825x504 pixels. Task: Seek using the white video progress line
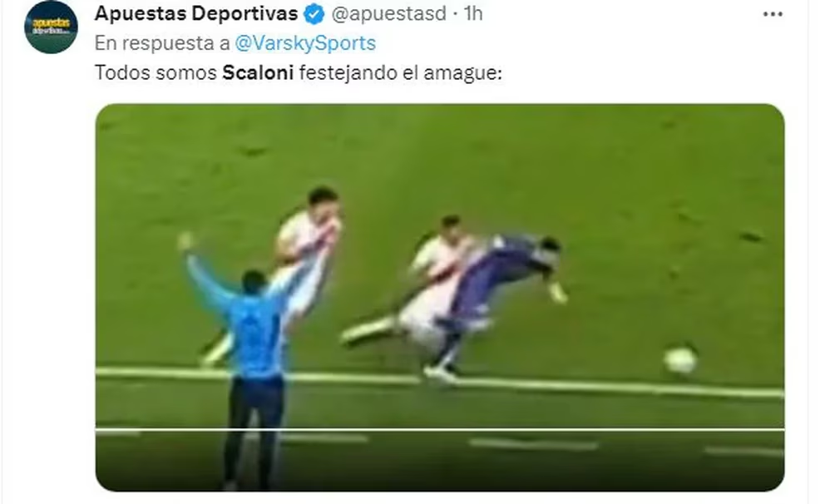pos(439,430)
